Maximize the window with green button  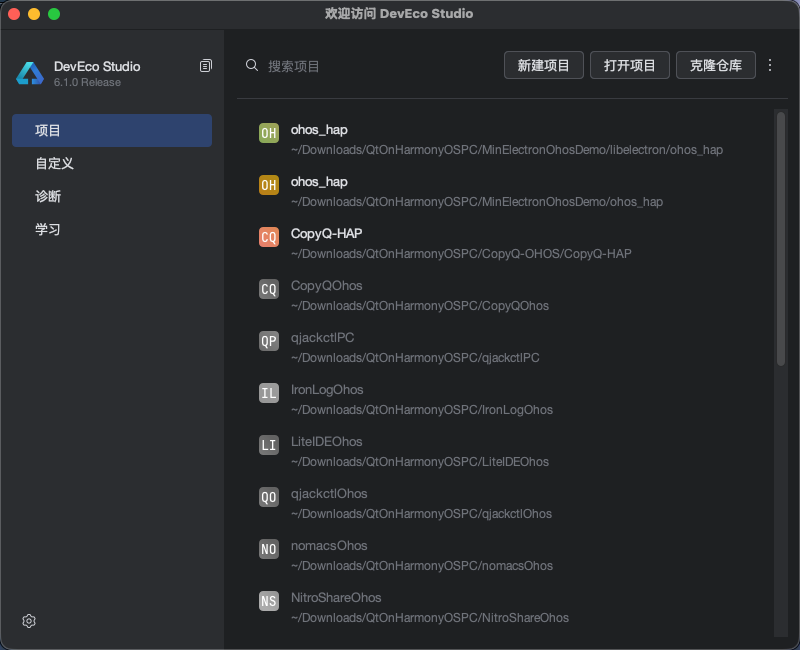(x=54, y=14)
